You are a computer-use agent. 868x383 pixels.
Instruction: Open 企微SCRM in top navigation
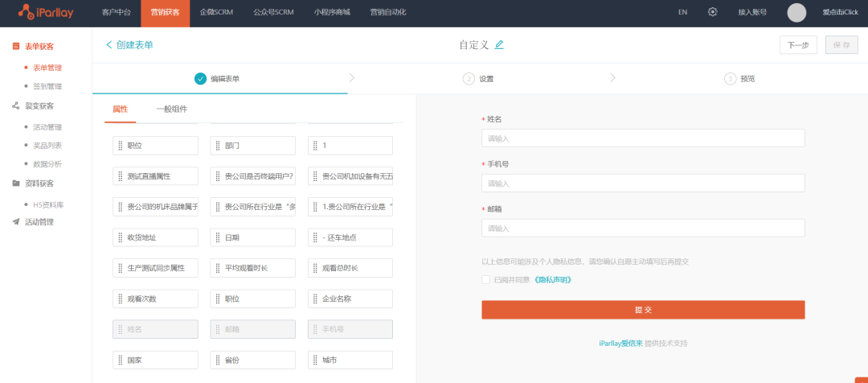point(217,12)
